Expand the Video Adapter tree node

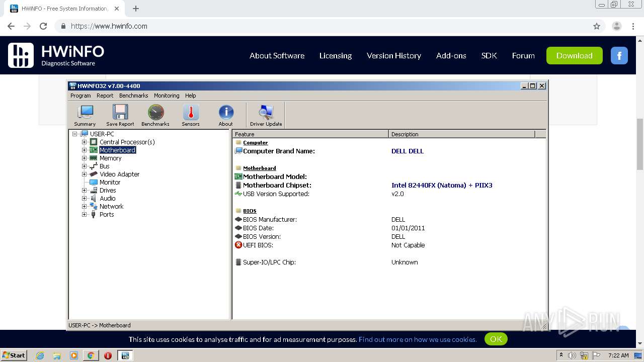coord(85,174)
